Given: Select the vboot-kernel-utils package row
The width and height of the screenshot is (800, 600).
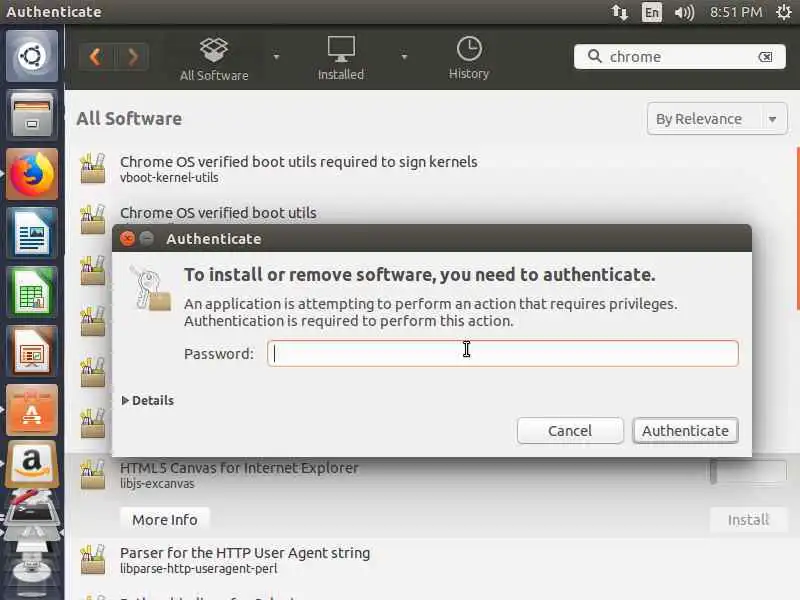Looking at the screenshot, I should click(434, 169).
